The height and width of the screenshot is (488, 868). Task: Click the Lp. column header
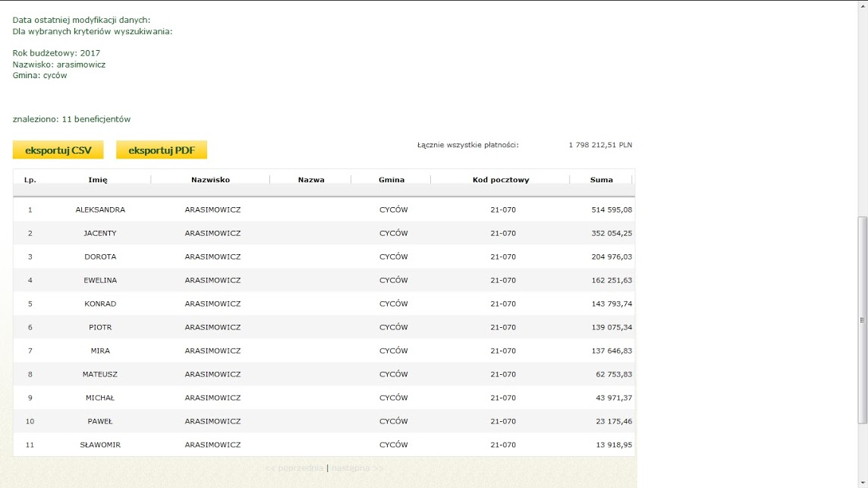coord(30,180)
